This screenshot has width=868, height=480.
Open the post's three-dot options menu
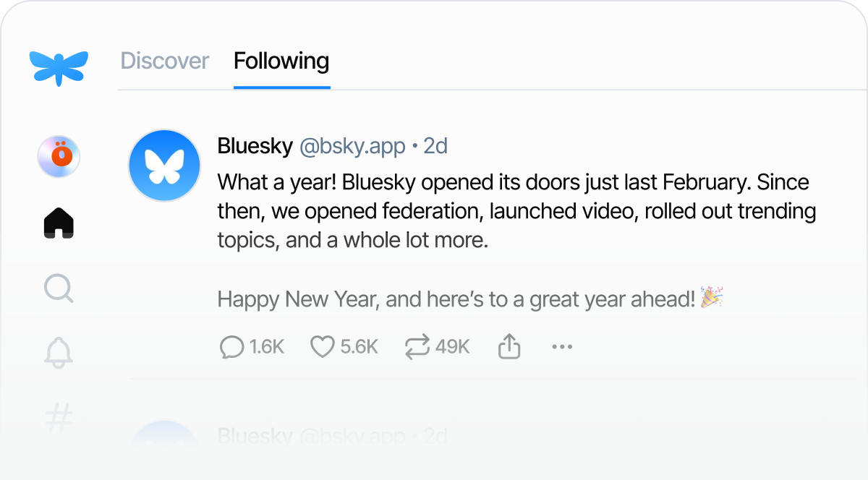coord(562,346)
